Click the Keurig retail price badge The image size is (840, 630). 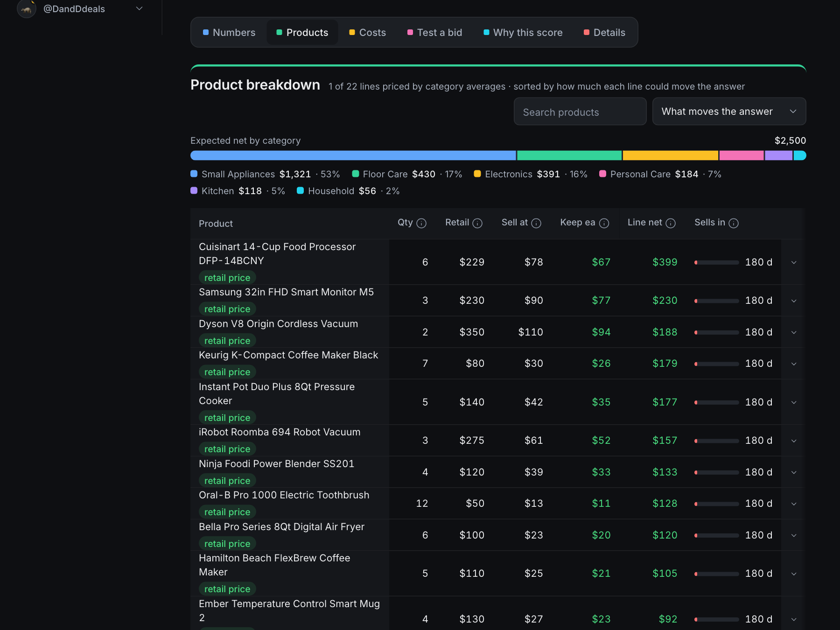point(227,372)
